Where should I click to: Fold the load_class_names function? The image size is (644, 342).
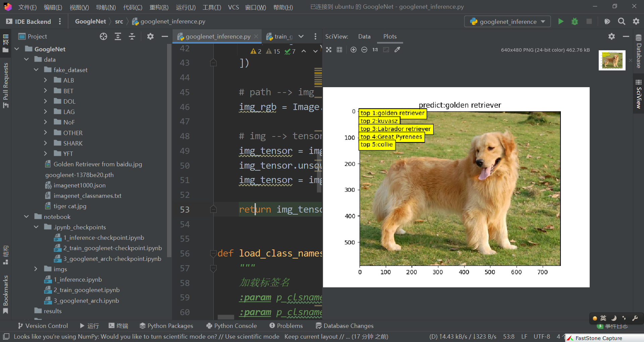pyautogui.click(x=213, y=253)
